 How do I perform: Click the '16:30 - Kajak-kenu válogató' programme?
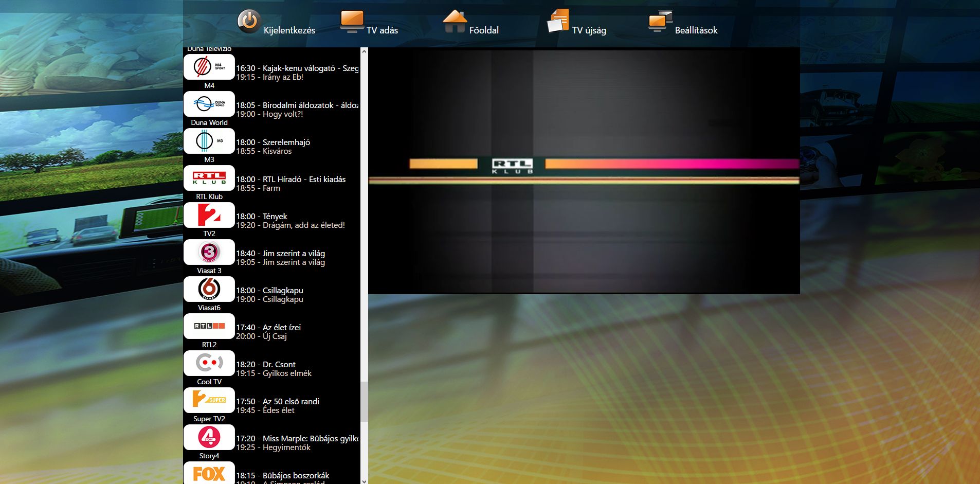[297, 68]
